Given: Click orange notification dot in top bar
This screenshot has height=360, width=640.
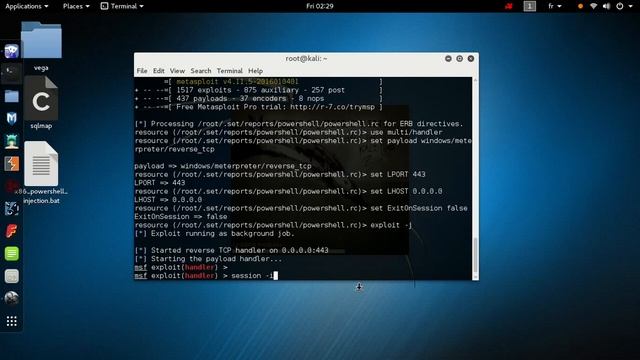Looking at the screenshot, I should pos(580,6).
